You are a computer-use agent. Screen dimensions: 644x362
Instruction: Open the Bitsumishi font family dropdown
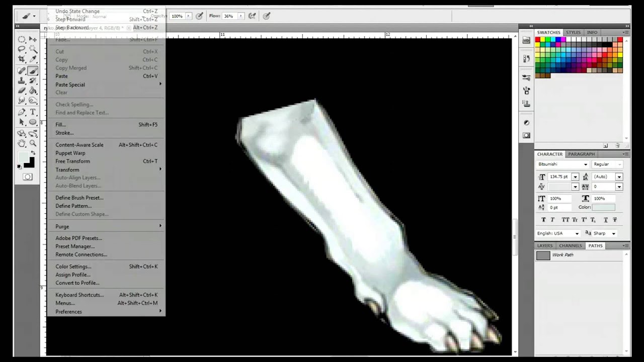(x=585, y=164)
